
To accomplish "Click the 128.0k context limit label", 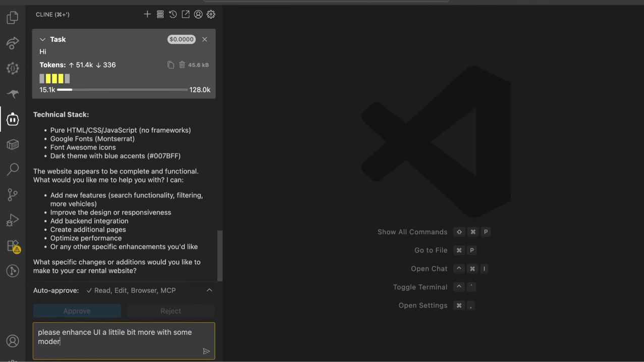I will click(x=200, y=90).
